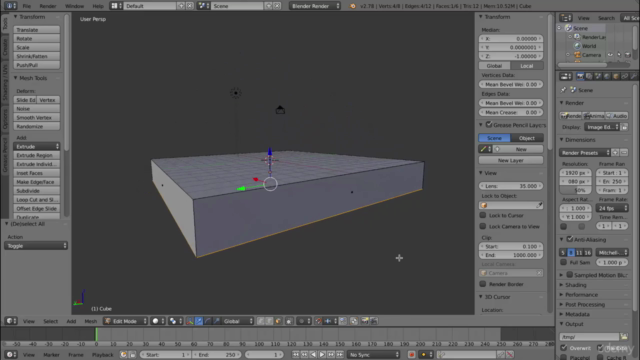Toggle Camera visibility eye in outliner

tap(610, 55)
